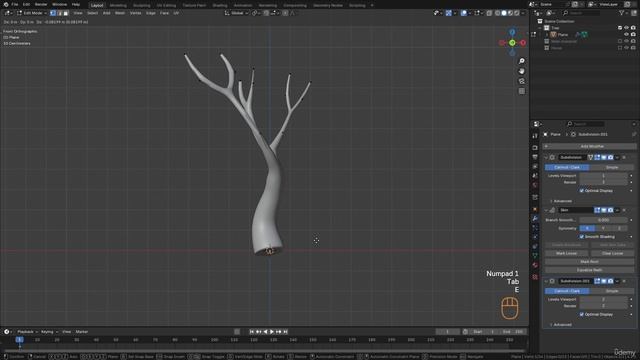Select solid viewport shading
Screen dimensions: 640x360
click(x=504, y=13)
